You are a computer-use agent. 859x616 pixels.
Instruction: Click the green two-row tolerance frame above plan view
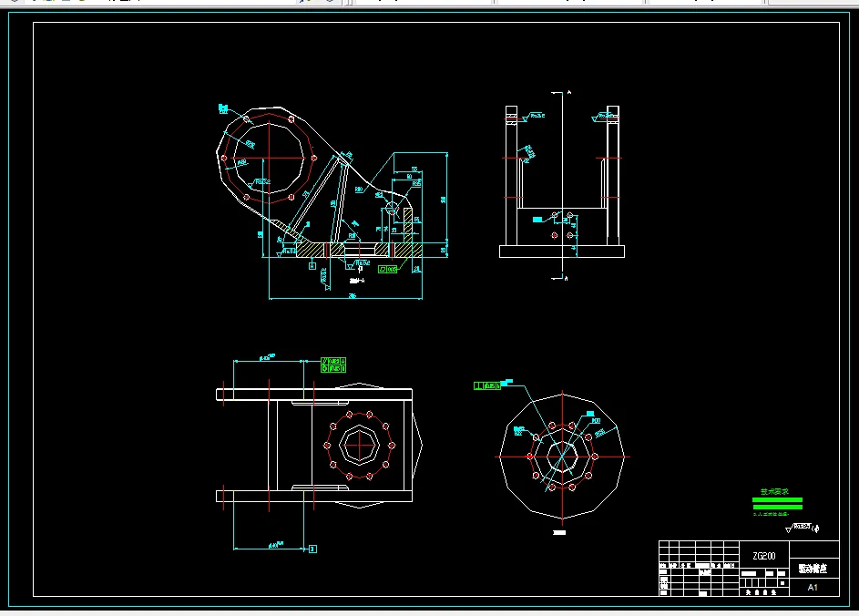[x=333, y=365]
